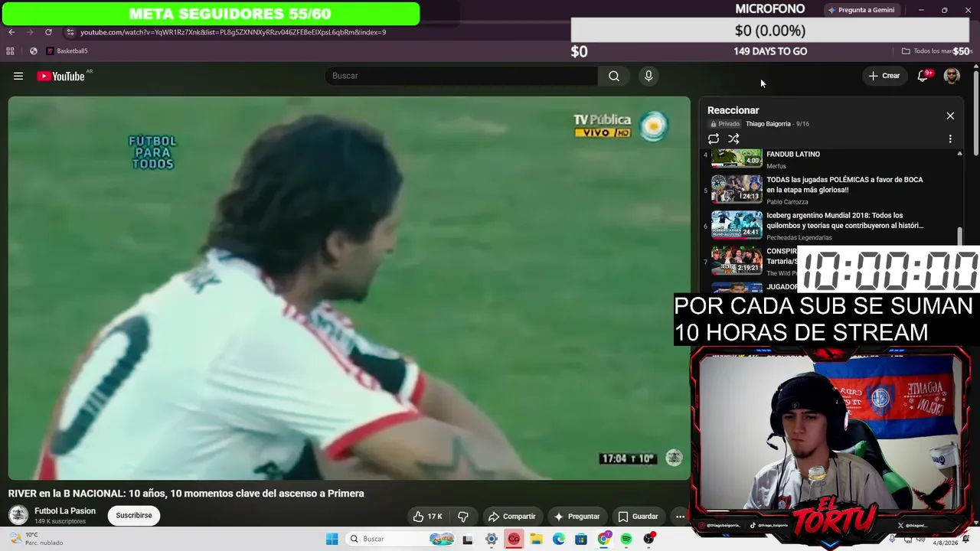Click the browser address bar URL
980x551 pixels.
coord(233,32)
